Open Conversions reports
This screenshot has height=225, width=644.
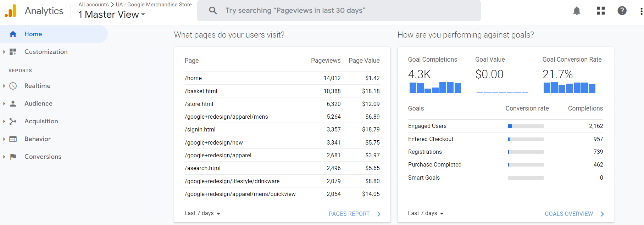click(43, 157)
